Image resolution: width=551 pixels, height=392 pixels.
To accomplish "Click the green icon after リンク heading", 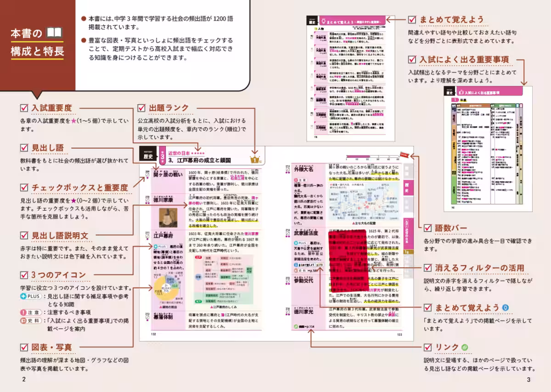I will click(x=464, y=347).
